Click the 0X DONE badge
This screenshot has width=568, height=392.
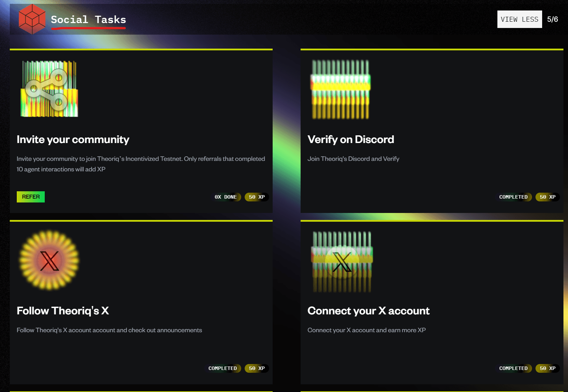click(x=226, y=197)
